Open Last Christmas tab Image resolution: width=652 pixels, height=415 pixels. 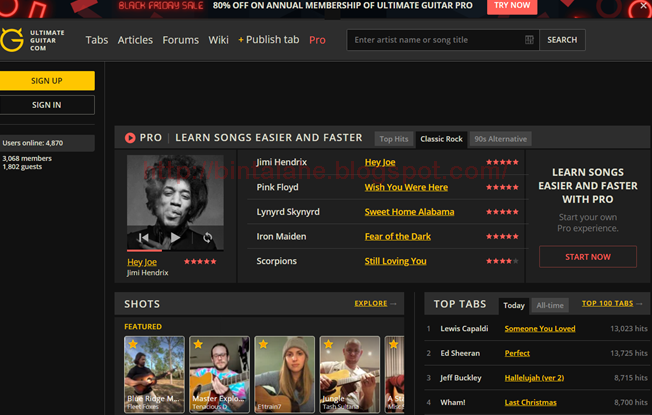pos(530,402)
